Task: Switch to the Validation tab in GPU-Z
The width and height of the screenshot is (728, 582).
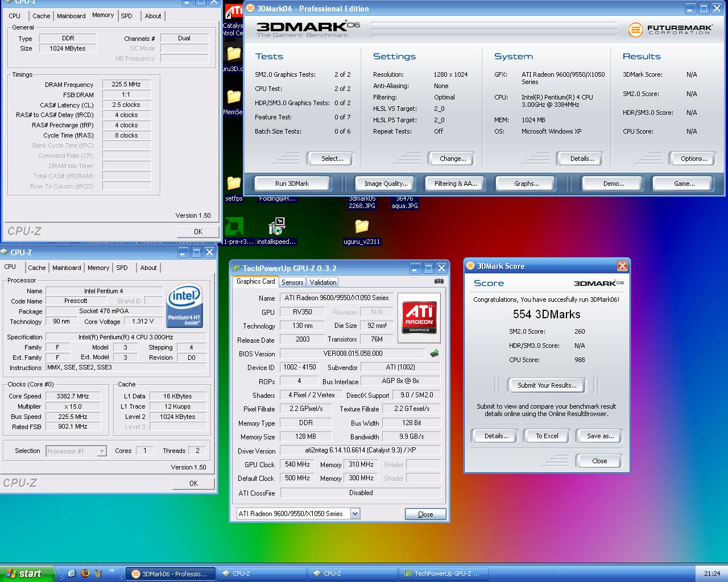Action: pos(323,282)
